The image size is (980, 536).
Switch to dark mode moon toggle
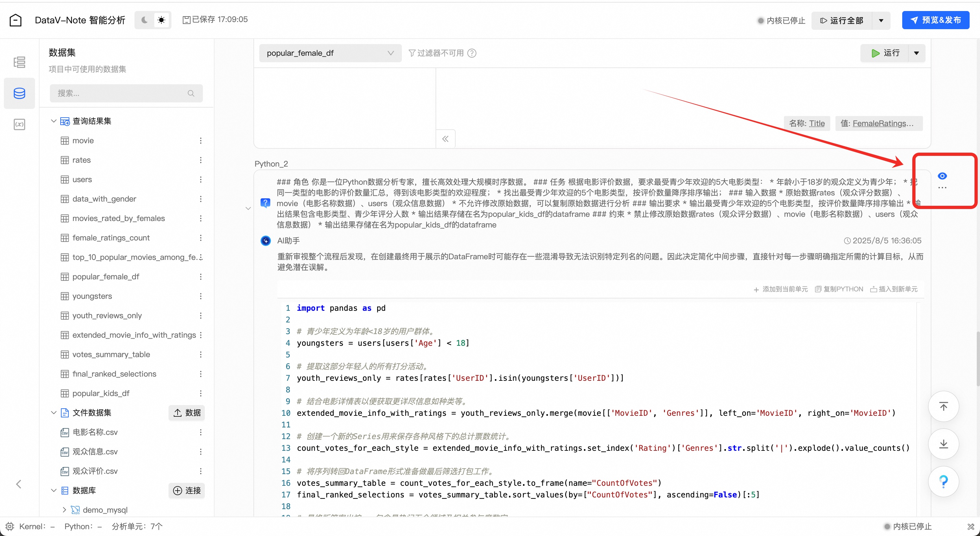coord(145,20)
